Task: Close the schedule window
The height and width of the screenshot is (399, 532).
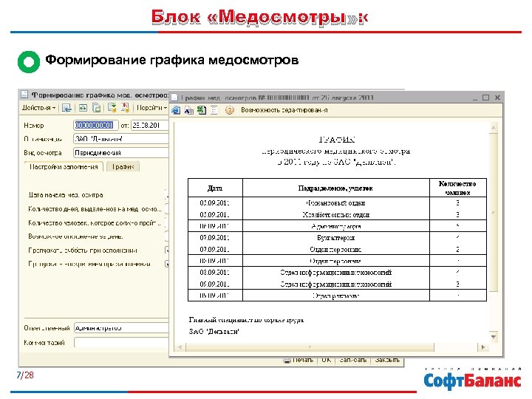Action: (x=497, y=98)
